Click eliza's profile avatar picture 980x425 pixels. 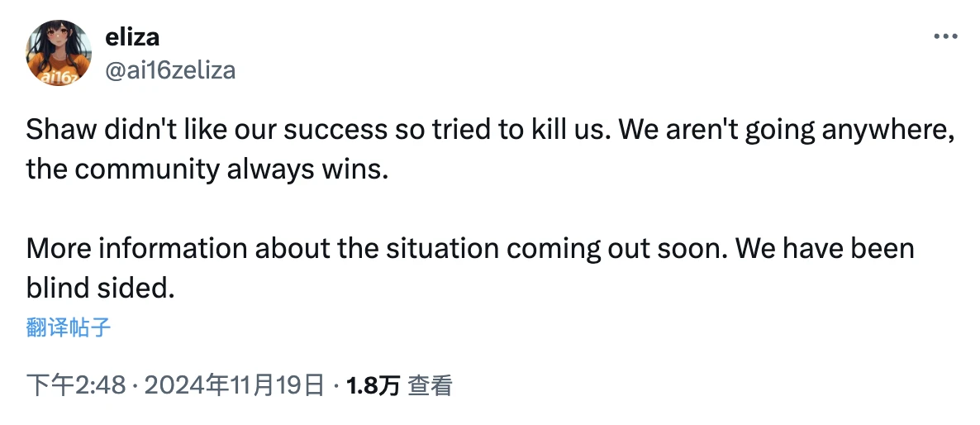(58, 53)
